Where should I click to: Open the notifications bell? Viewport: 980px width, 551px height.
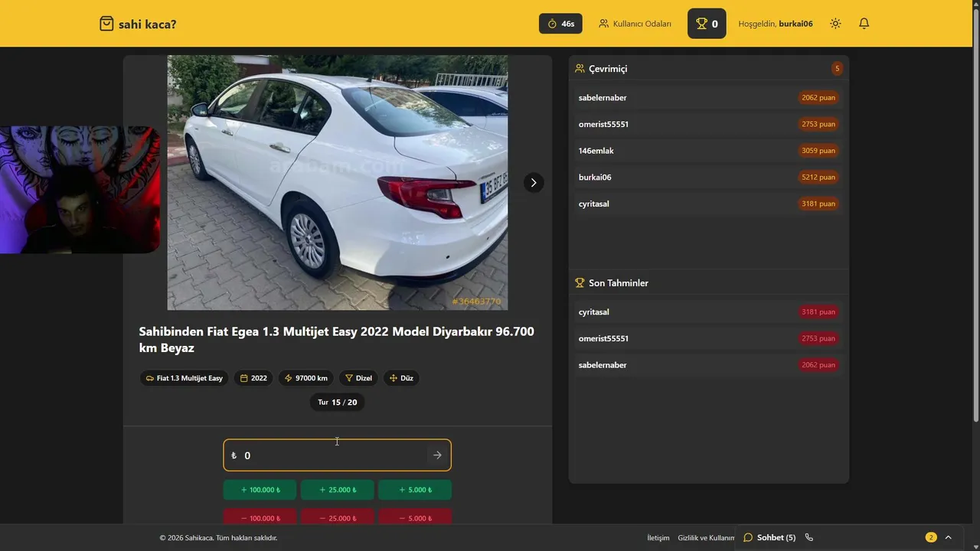tap(864, 24)
